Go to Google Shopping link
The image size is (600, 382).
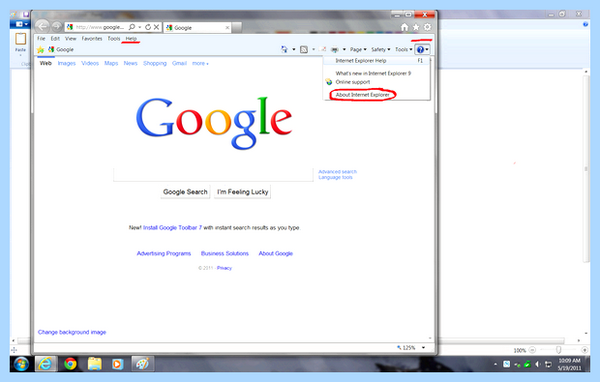155,63
